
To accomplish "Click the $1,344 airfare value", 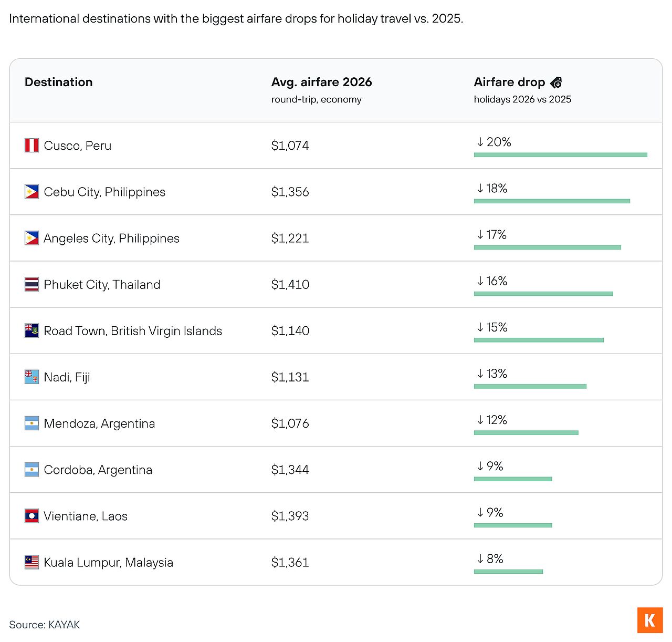I will [x=290, y=470].
